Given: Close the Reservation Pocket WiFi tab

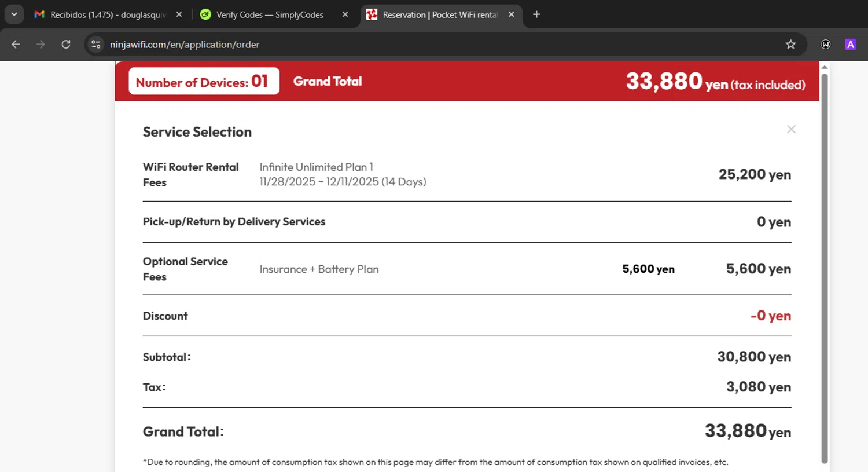Looking at the screenshot, I should pyautogui.click(x=511, y=14).
